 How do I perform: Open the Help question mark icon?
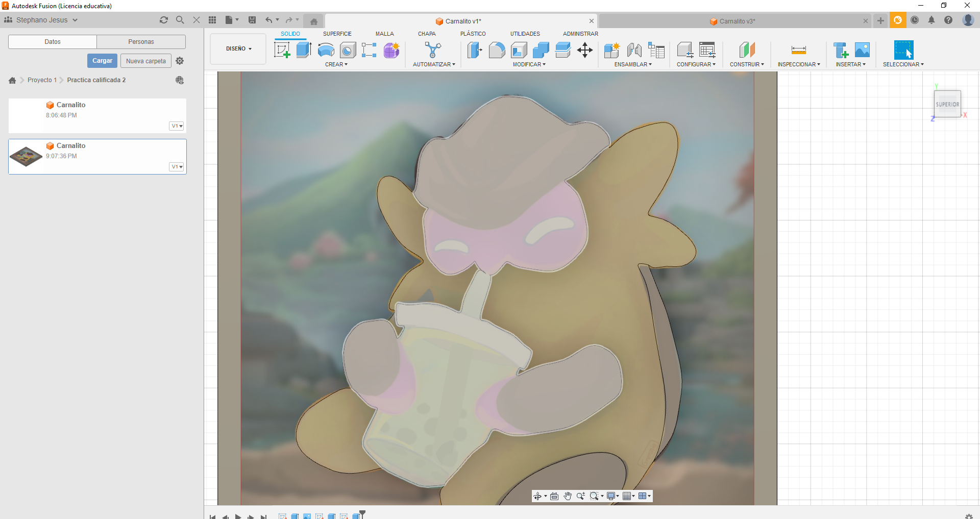(x=948, y=20)
